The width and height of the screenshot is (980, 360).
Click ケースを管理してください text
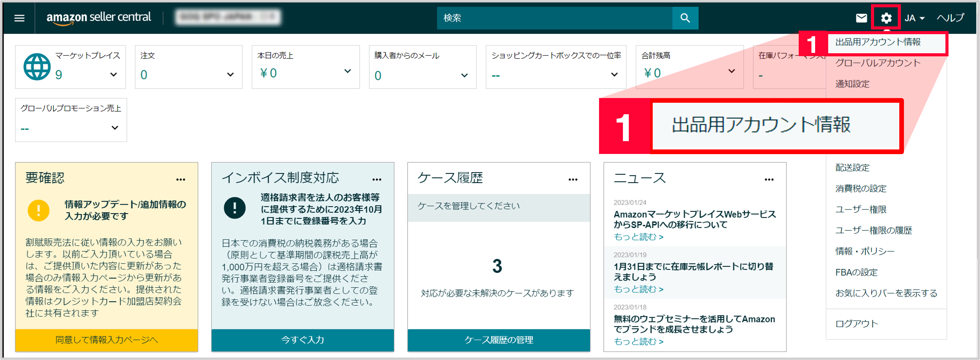coord(468,206)
